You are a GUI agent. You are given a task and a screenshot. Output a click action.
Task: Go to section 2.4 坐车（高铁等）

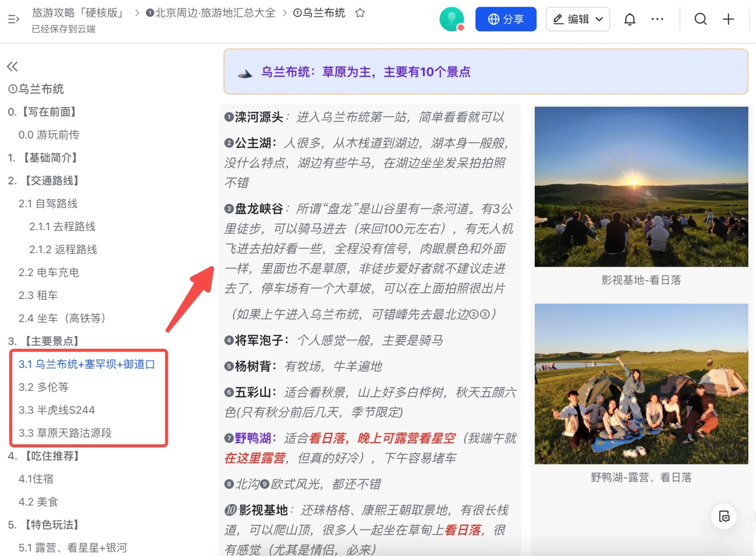[x=64, y=318]
